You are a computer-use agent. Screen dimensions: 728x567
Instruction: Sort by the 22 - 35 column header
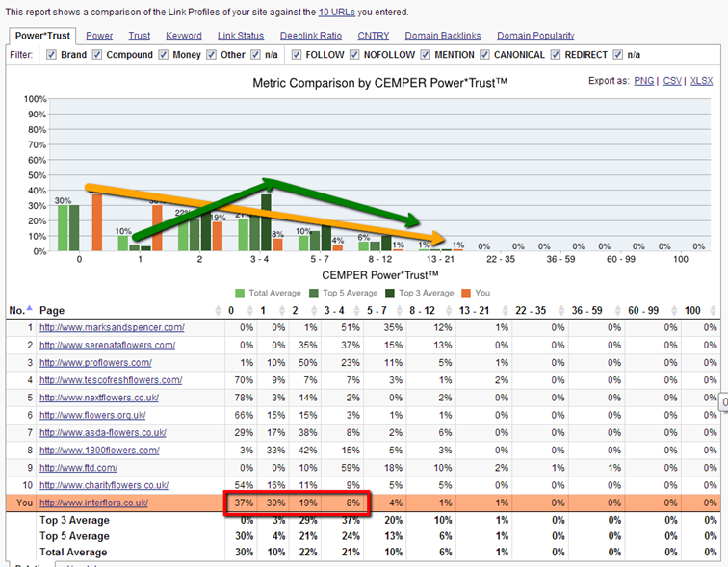531,310
